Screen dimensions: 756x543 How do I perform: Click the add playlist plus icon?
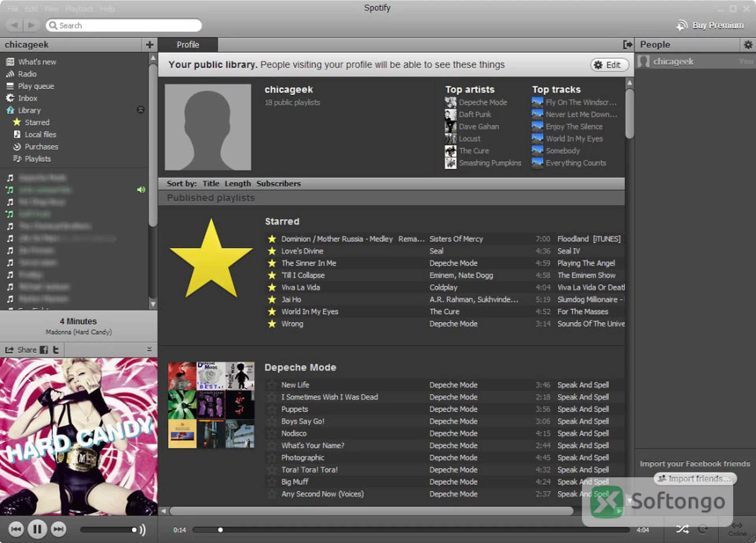click(150, 45)
